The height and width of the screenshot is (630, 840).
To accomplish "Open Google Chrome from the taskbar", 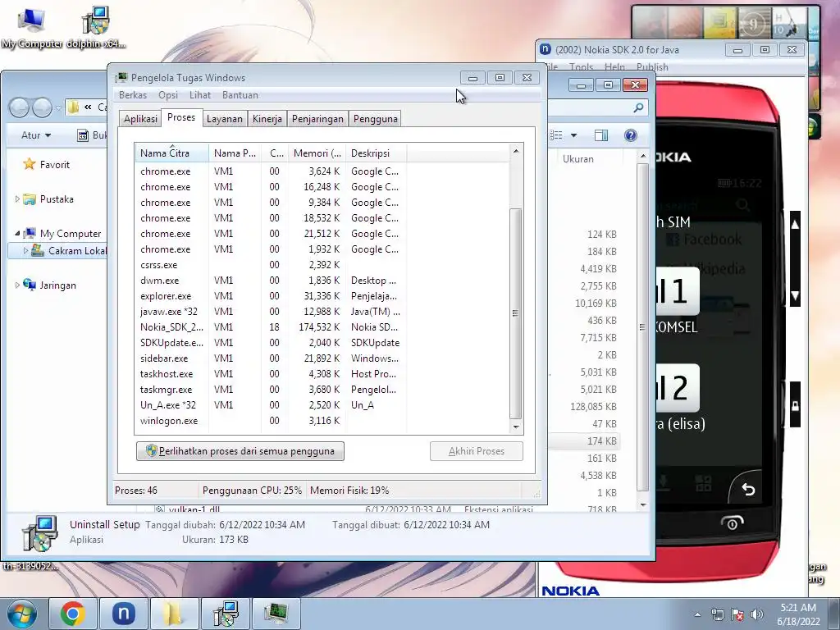I will pyautogui.click(x=73, y=614).
